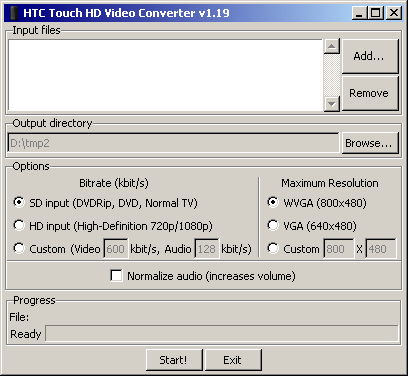Click the custom Video bitrate field showing 600

click(x=116, y=248)
